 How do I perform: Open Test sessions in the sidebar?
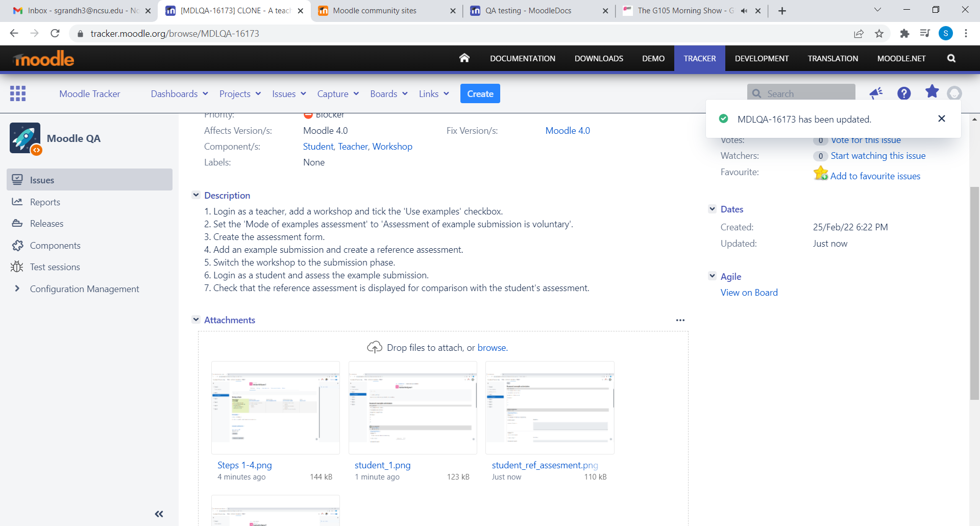[x=55, y=267]
